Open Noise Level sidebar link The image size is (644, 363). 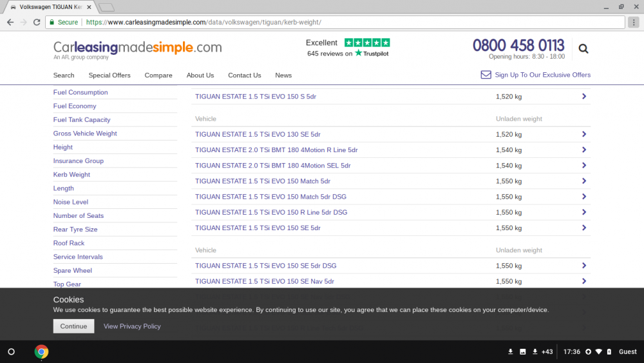pyautogui.click(x=71, y=202)
